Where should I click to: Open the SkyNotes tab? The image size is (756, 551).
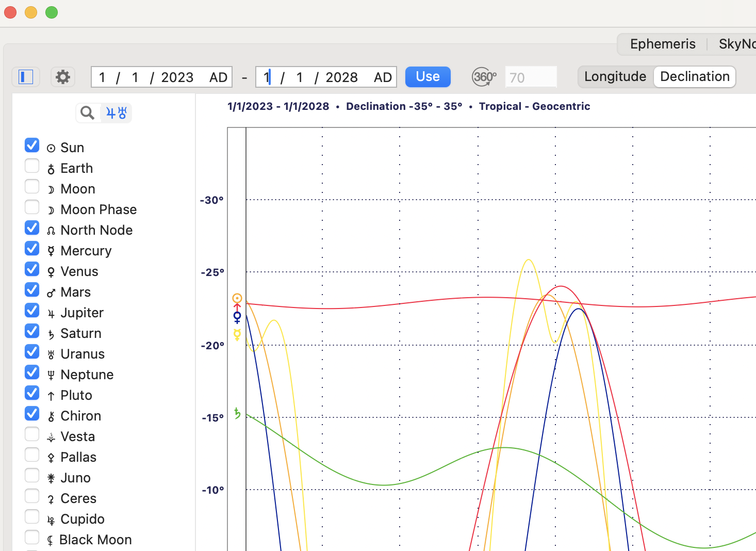pos(737,44)
